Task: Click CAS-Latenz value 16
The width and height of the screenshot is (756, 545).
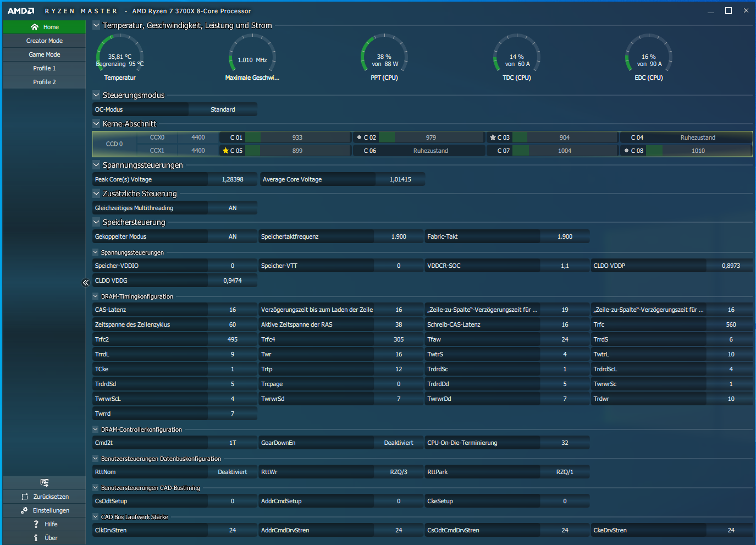Action: point(233,310)
